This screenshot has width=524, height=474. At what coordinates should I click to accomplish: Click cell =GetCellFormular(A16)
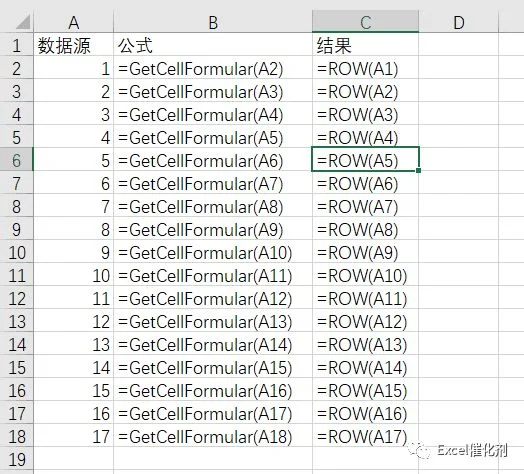coord(213,390)
